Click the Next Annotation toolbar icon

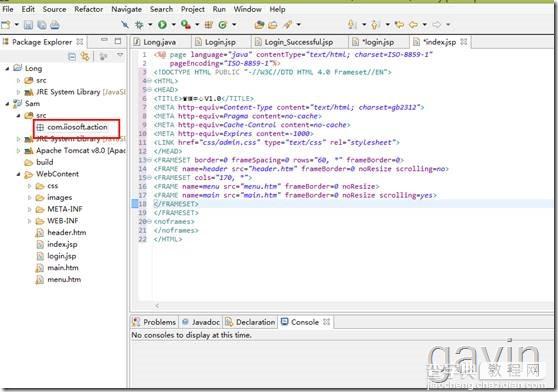click(x=352, y=25)
